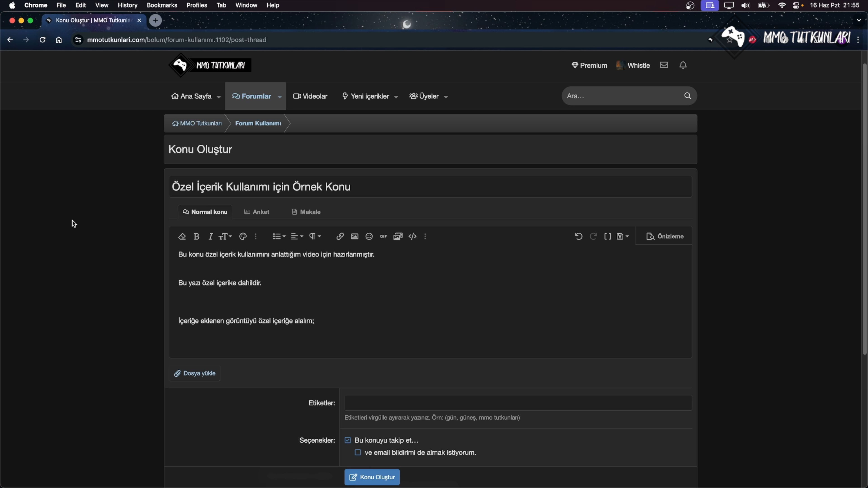Open the text color palette icon
Viewport: 868px width, 488px height.
243,236
